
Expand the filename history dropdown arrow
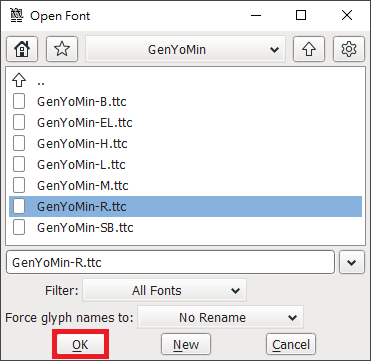pos(352,262)
